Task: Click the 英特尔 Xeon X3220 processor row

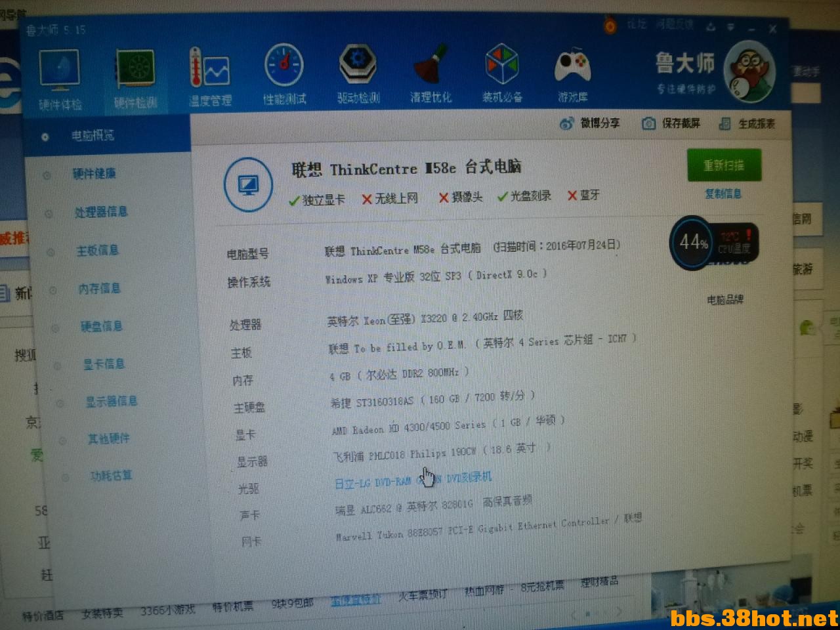Action: click(425, 318)
